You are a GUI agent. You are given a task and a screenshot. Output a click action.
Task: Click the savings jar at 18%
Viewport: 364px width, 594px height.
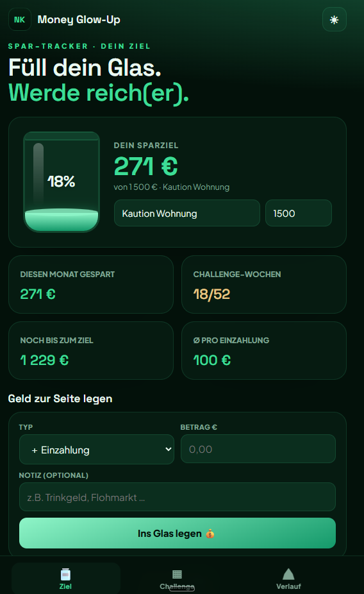(x=62, y=182)
